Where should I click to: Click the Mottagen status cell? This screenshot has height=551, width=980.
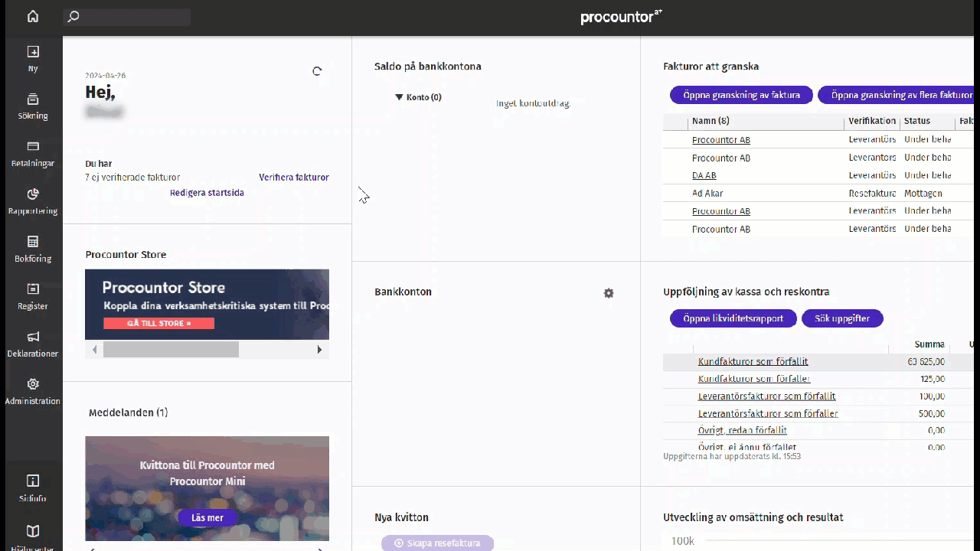923,194
